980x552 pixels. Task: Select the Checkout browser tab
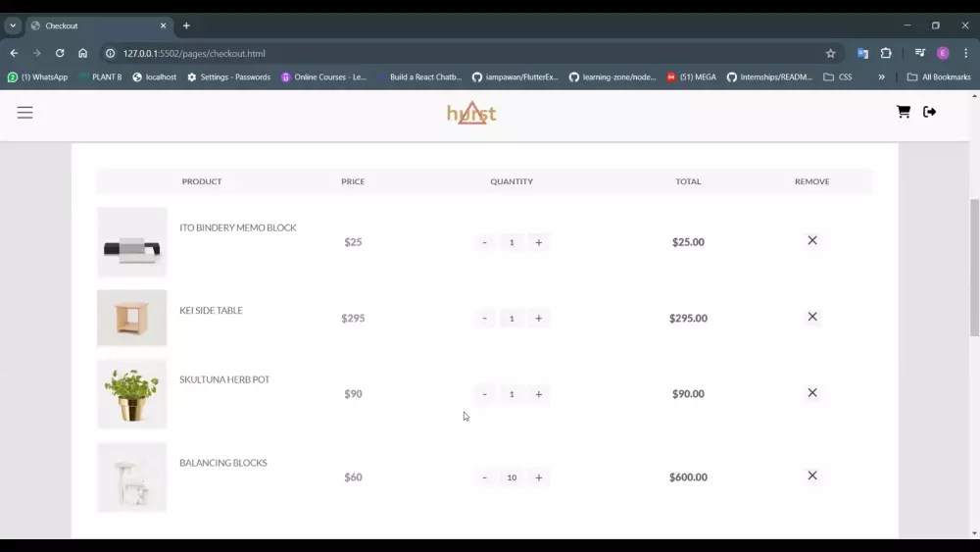pyautogui.click(x=99, y=25)
